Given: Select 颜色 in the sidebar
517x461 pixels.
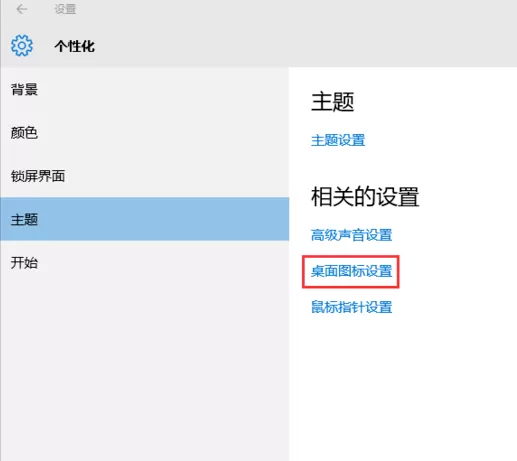Looking at the screenshot, I should pyautogui.click(x=144, y=133).
